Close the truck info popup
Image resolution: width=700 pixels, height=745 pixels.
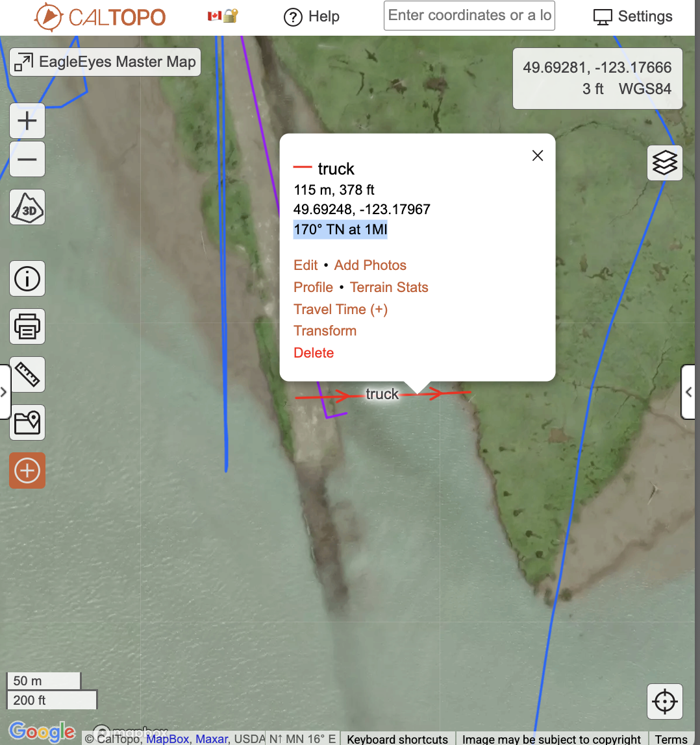538,156
